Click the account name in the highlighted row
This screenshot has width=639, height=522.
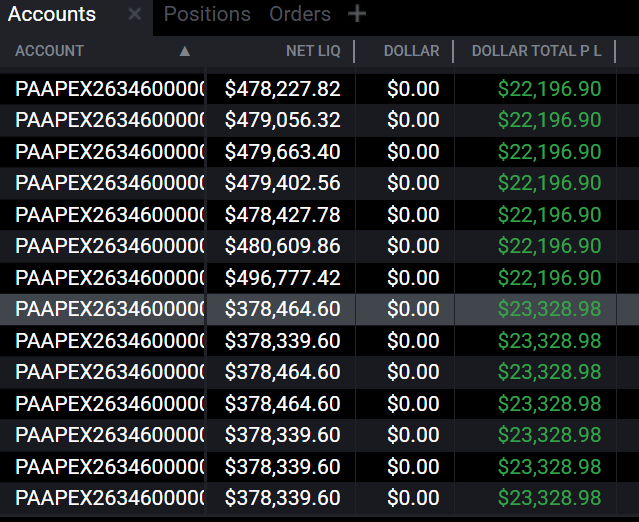[x=110, y=309]
